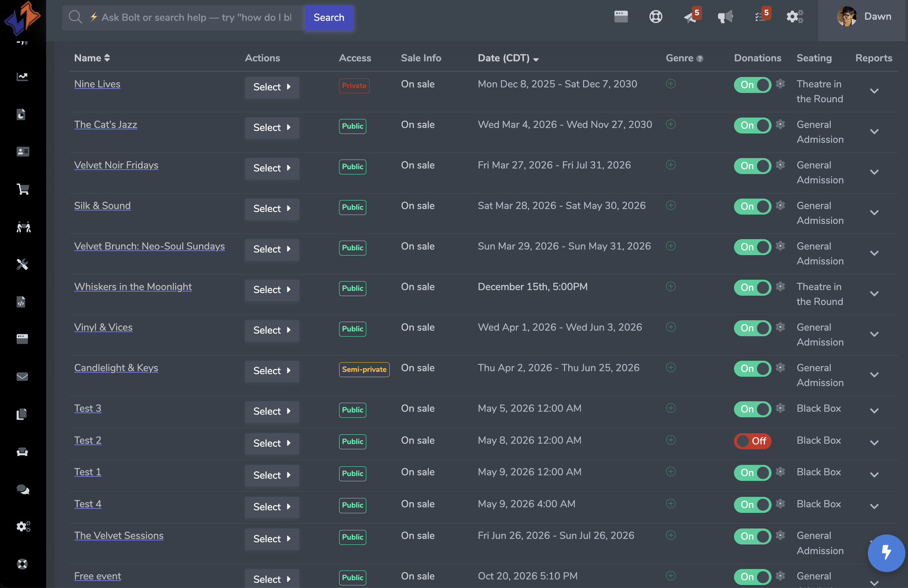The height and width of the screenshot is (588, 908).
Task: Open Select actions dropdown for Free event
Action: (x=272, y=579)
